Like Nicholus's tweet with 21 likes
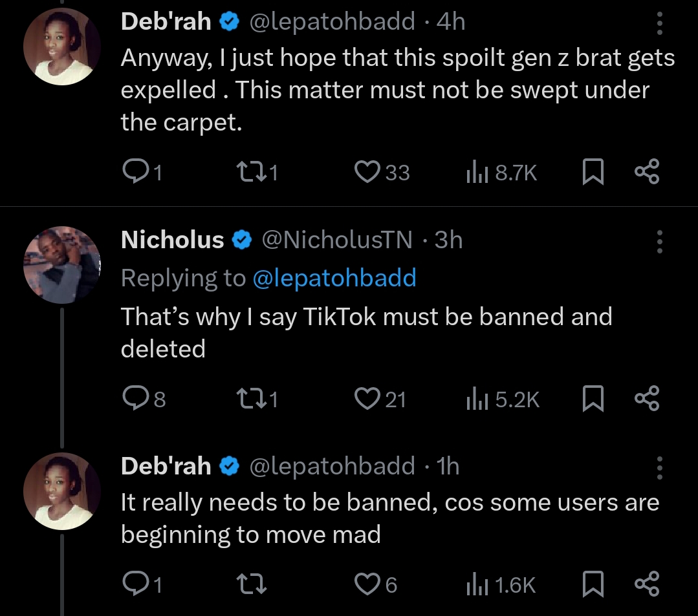 point(367,399)
